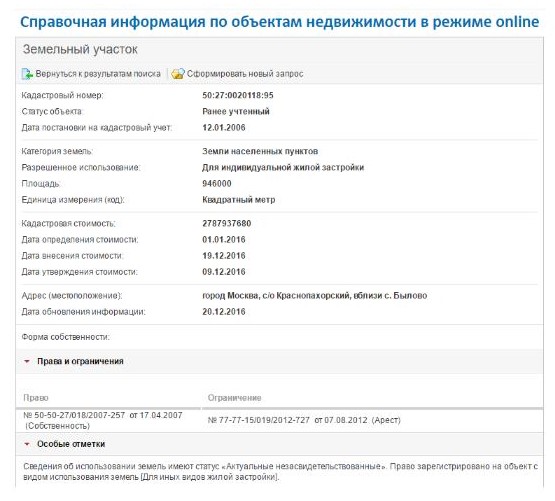The width and height of the screenshot is (555, 501).
Task: Click the Права и ограничения heading
Action: tap(80, 361)
